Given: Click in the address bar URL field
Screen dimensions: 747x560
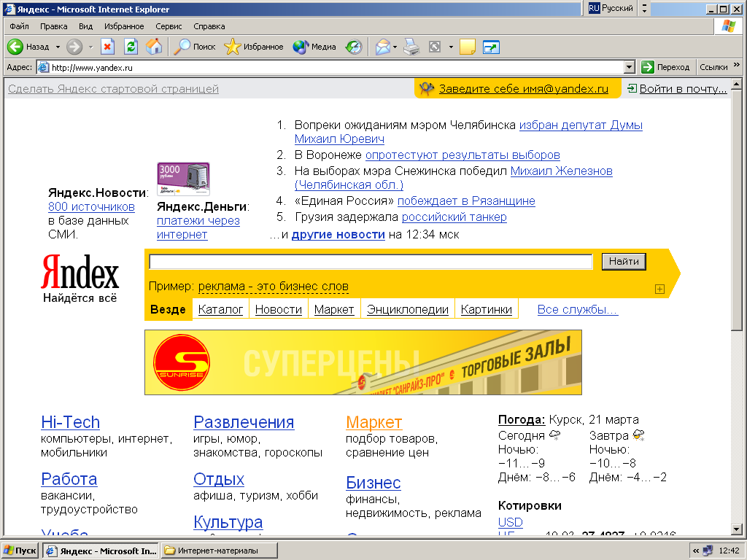Looking at the screenshot, I should pos(330,67).
